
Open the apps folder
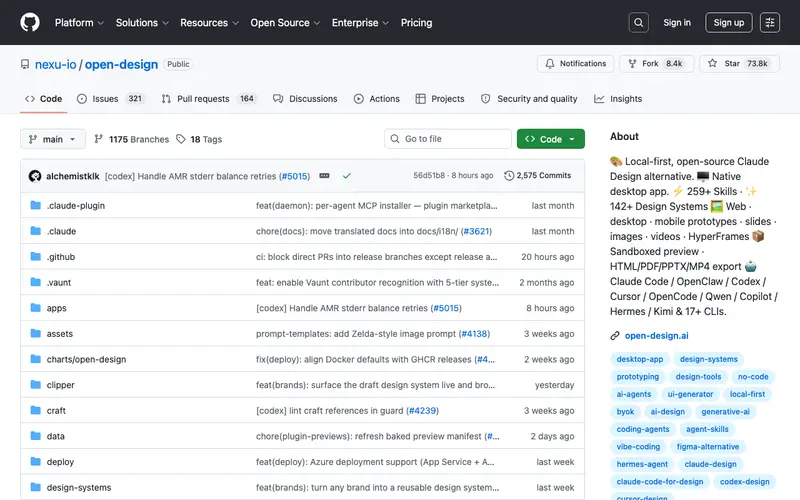[x=56, y=308]
